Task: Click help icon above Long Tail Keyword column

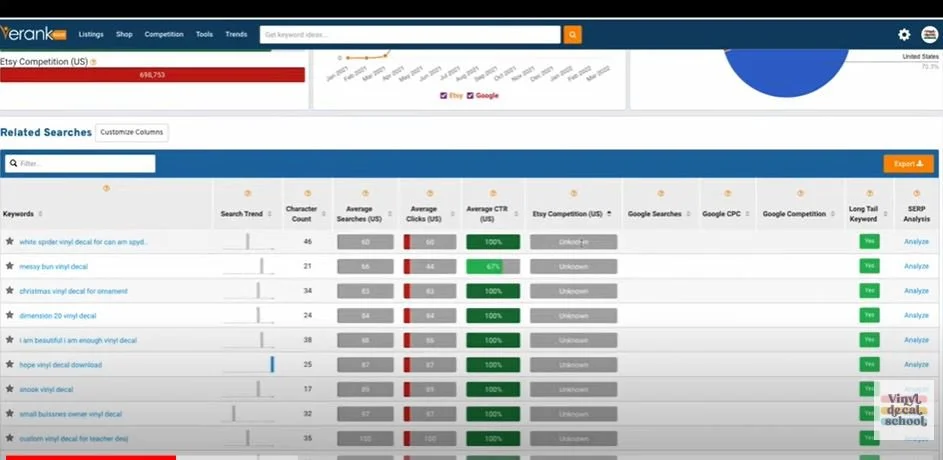Action: click(x=870, y=194)
